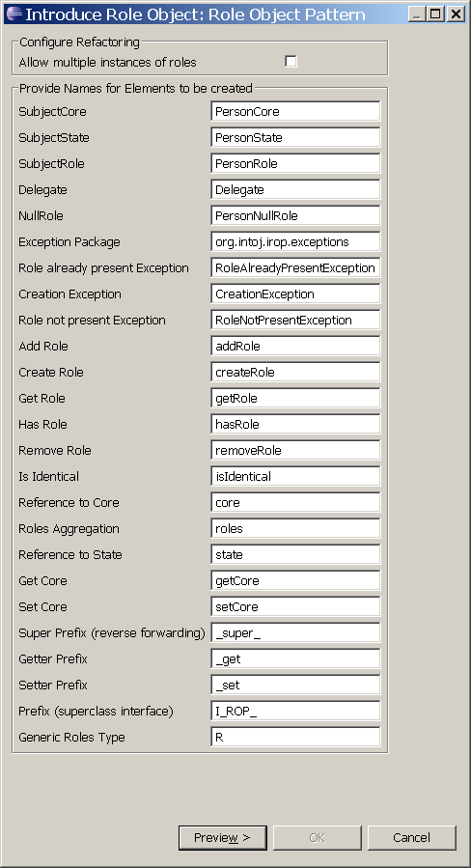Edit the Has Role field hasRole
The image size is (471, 868).
pyautogui.click(x=295, y=424)
